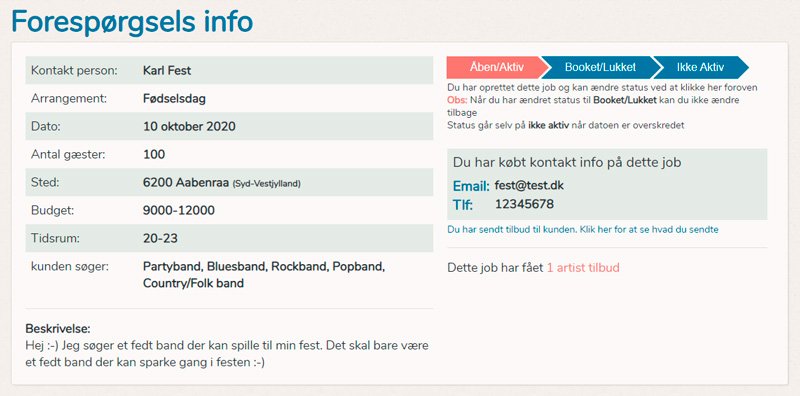Viewport: 800px width, 396px height.
Task: Select the Sted: label
Action: [45, 183]
